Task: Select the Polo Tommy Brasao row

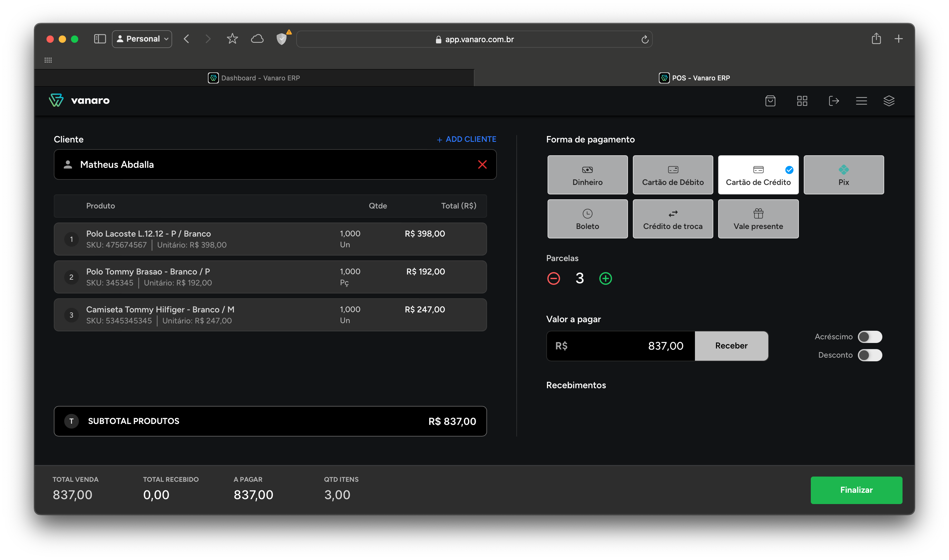Action: click(270, 277)
